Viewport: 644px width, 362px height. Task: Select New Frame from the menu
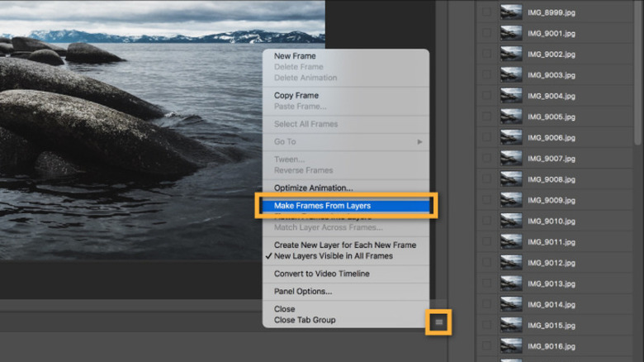[295, 56]
